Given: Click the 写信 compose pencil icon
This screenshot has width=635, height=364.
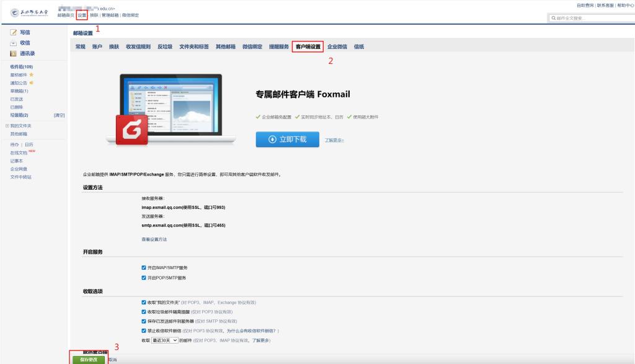Looking at the screenshot, I should [14, 32].
